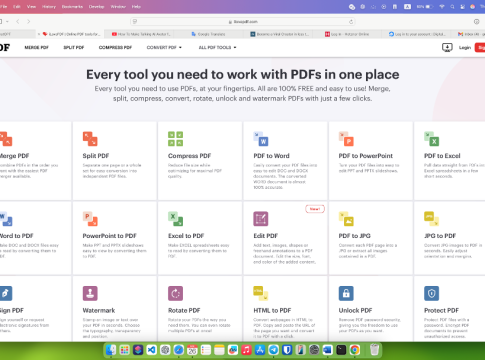The image size is (485, 360).
Task: Go back with the Safari back arrow
Action: 18,22
